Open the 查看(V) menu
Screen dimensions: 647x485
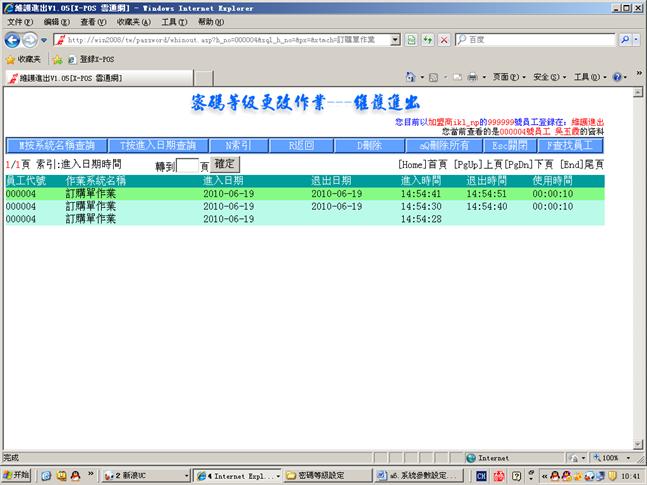[x=93, y=21]
